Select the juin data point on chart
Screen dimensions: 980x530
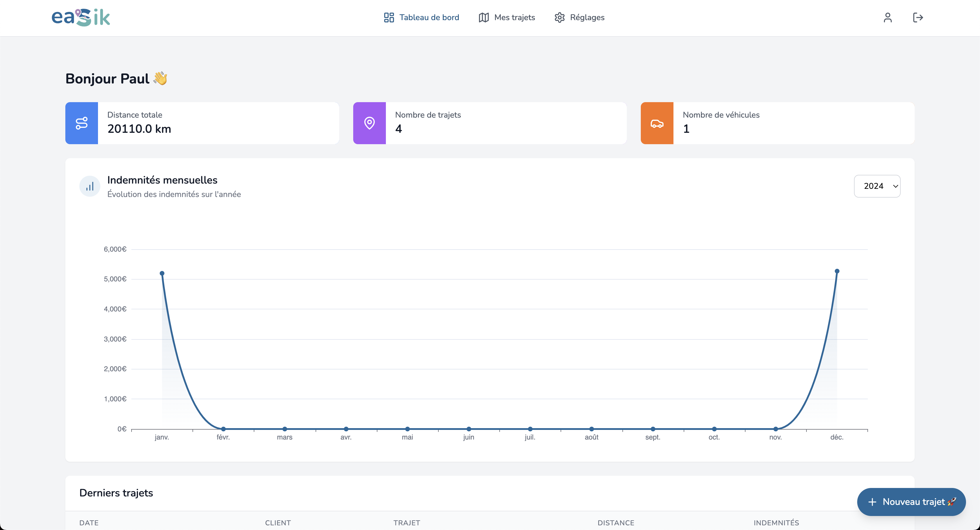click(x=469, y=429)
